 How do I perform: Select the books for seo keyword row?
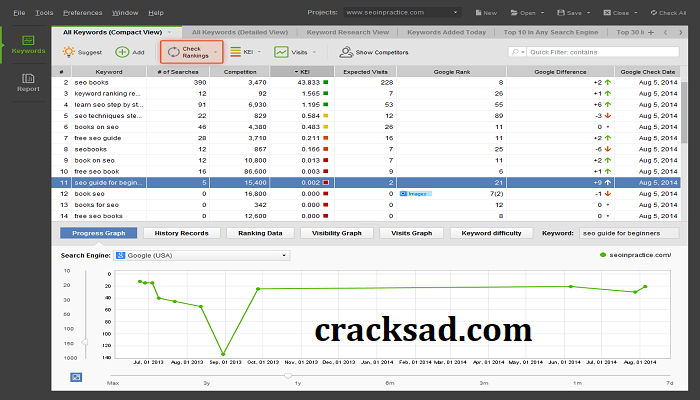366,205
